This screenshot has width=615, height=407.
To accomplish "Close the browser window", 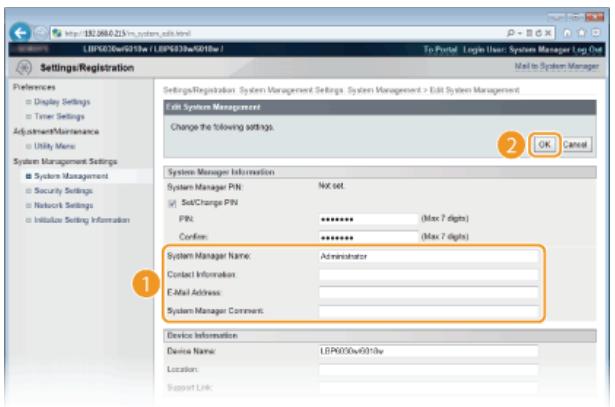I will click(x=594, y=17).
